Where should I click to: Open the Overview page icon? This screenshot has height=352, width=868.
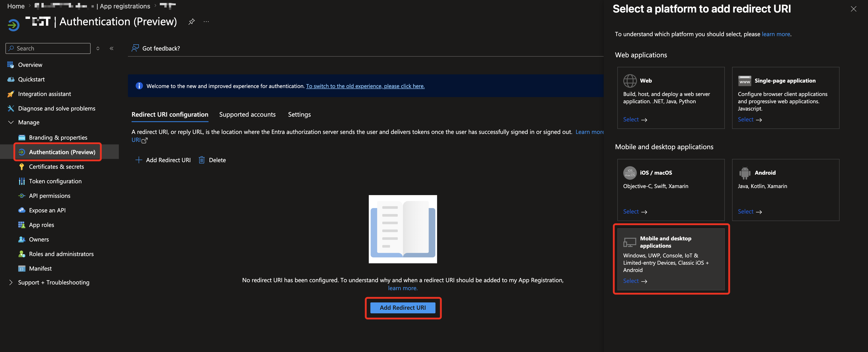tap(10, 65)
